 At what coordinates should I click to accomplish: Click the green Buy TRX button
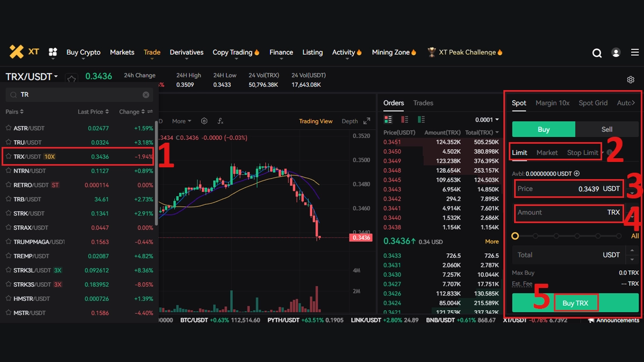click(575, 302)
